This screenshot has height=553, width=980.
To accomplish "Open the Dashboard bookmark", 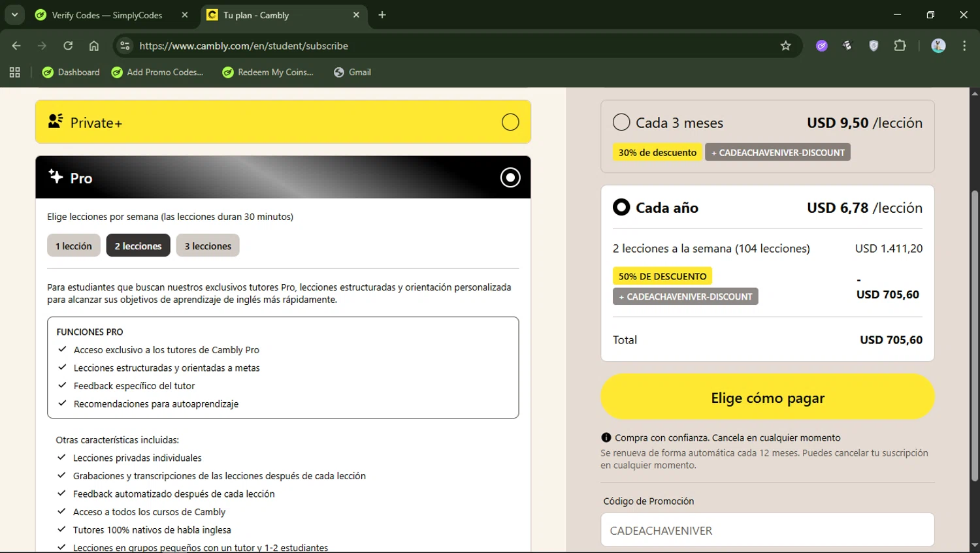I will 71,72.
